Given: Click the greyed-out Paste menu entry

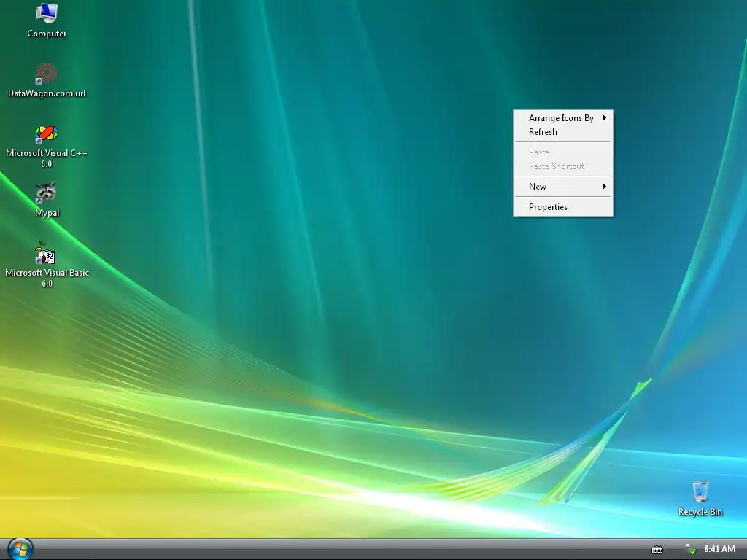Looking at the screenshot, I should [x=563, y=152].
